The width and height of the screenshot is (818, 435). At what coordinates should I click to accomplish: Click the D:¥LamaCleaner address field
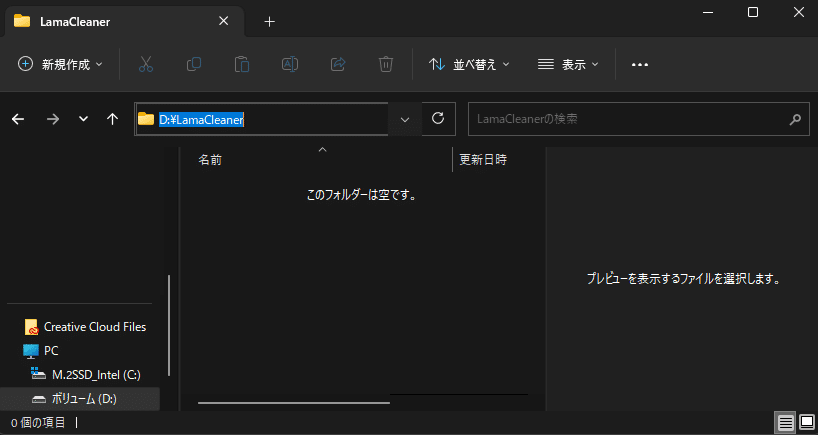[x=261, y=119]
